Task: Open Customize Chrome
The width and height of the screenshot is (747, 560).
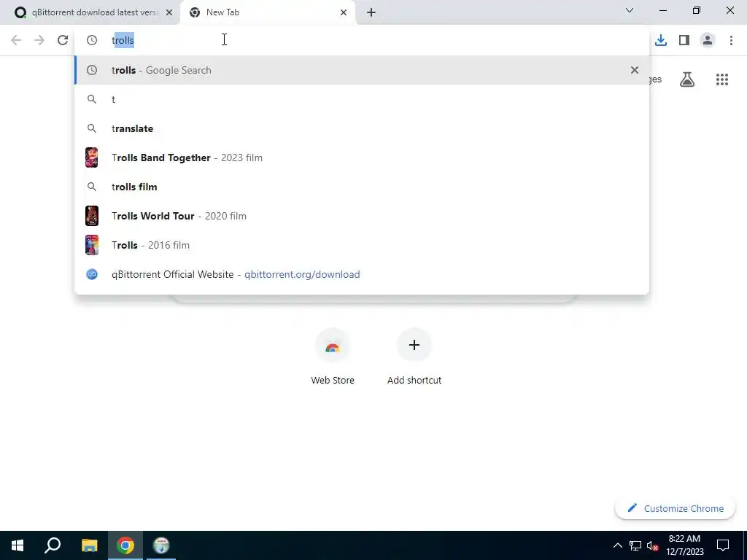Action: 675,508
